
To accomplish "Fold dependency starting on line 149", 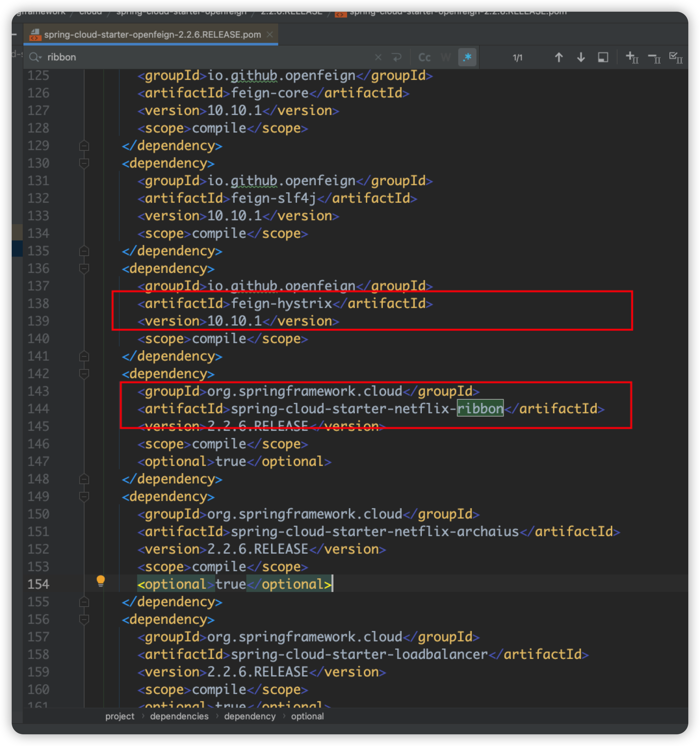I will (84, 496).
